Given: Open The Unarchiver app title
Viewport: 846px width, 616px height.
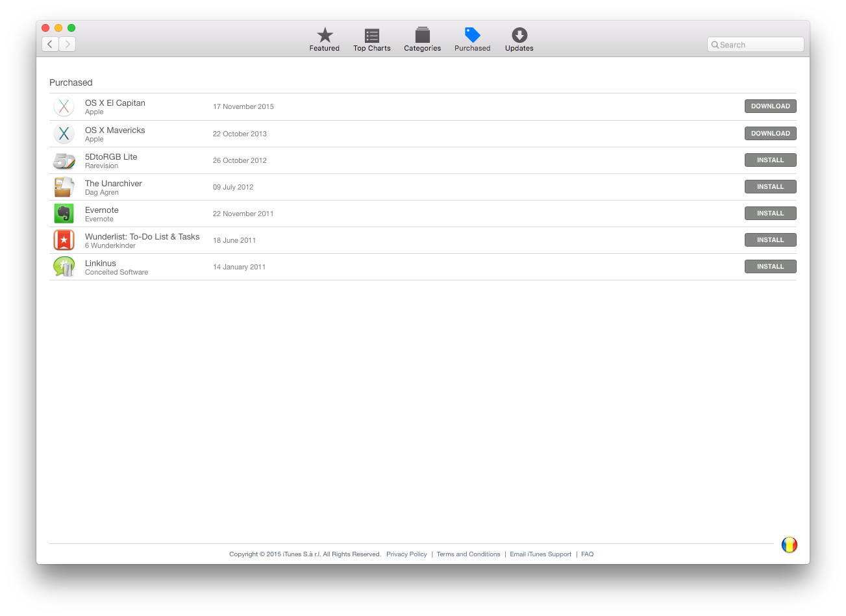Looking at the screenshot, I should [x=114, y=184].
